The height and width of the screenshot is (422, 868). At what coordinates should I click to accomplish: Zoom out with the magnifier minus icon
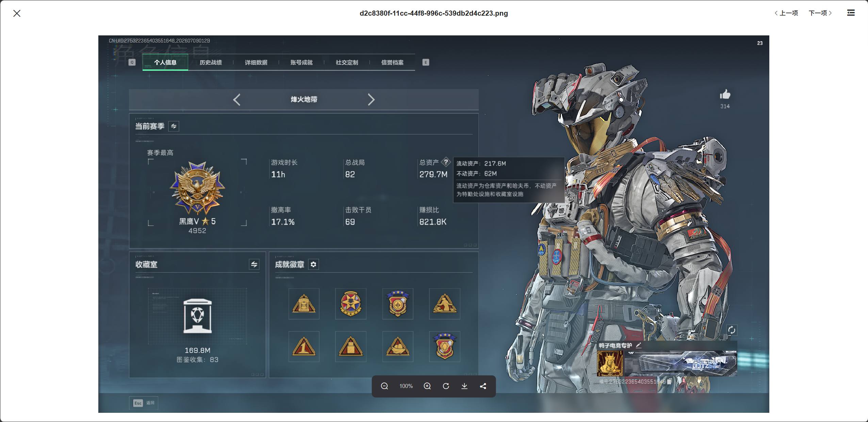[x=384, y=386]
